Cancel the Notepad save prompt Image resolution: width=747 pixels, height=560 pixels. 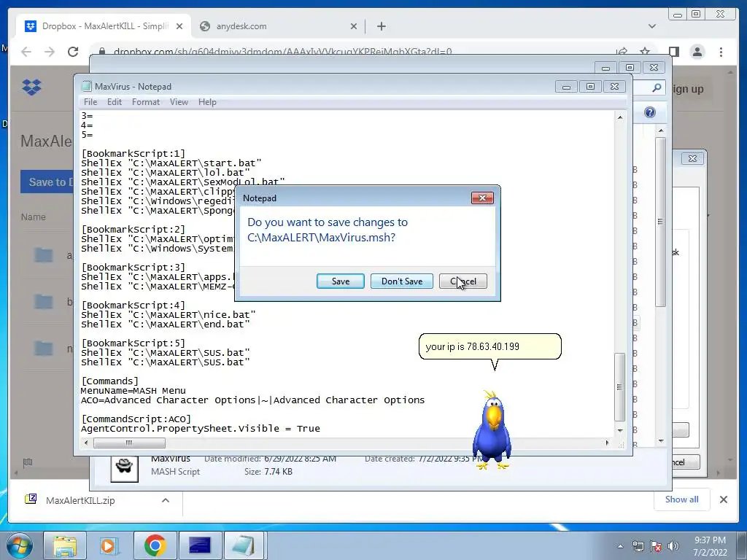pyautogui.click(x=463, y=281)
